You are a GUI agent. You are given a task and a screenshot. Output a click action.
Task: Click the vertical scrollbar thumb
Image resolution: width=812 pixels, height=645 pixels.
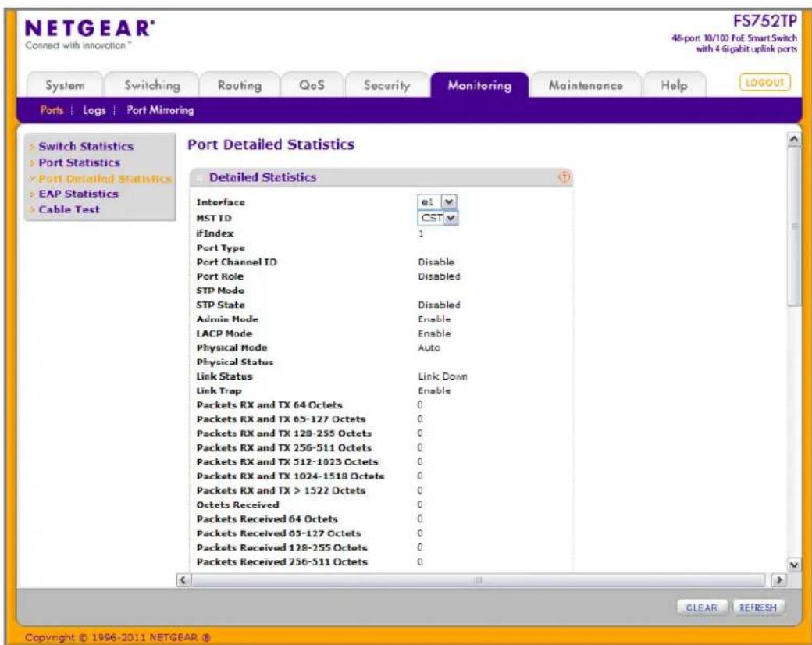[x=793, y=227]
